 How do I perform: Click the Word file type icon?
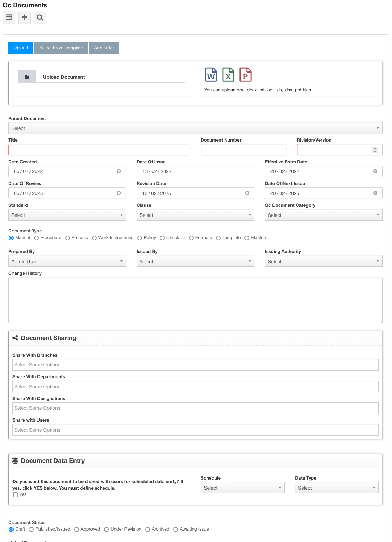coord(211,75)
